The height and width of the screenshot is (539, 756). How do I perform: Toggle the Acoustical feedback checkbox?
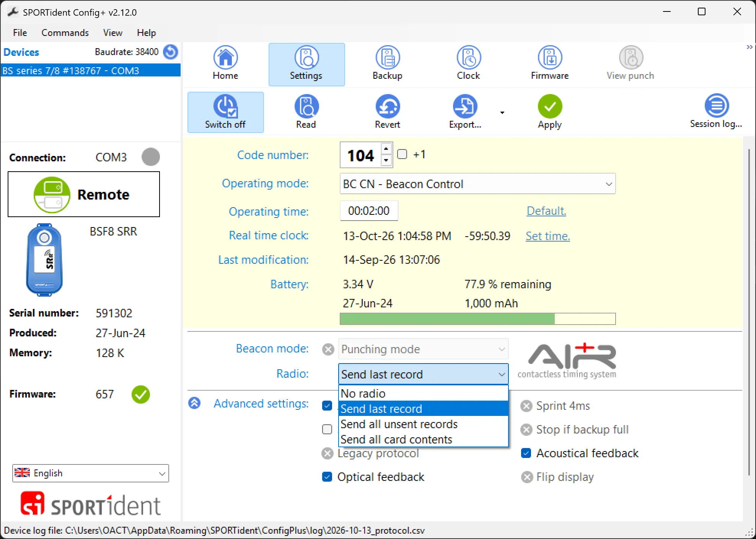[526, 453]
